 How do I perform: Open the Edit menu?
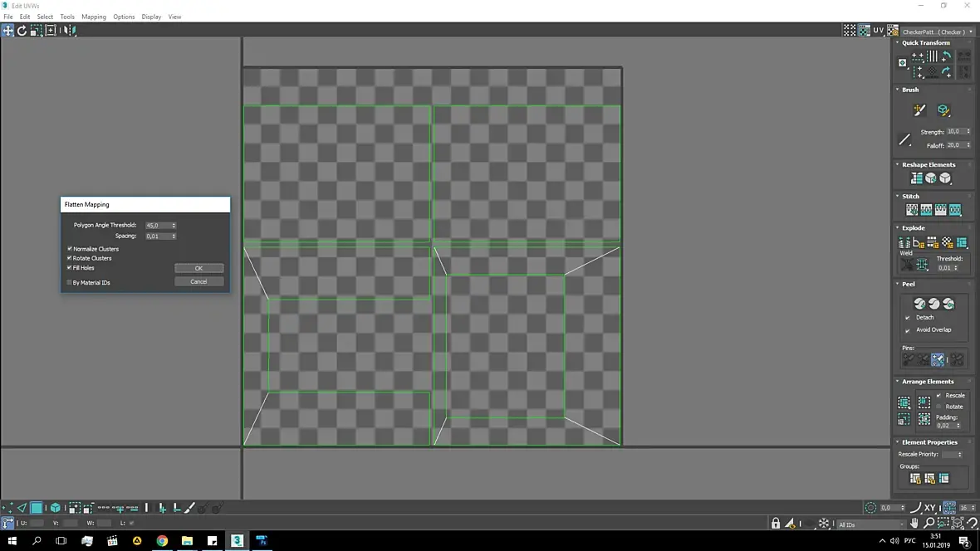click(x=24, y=17)
